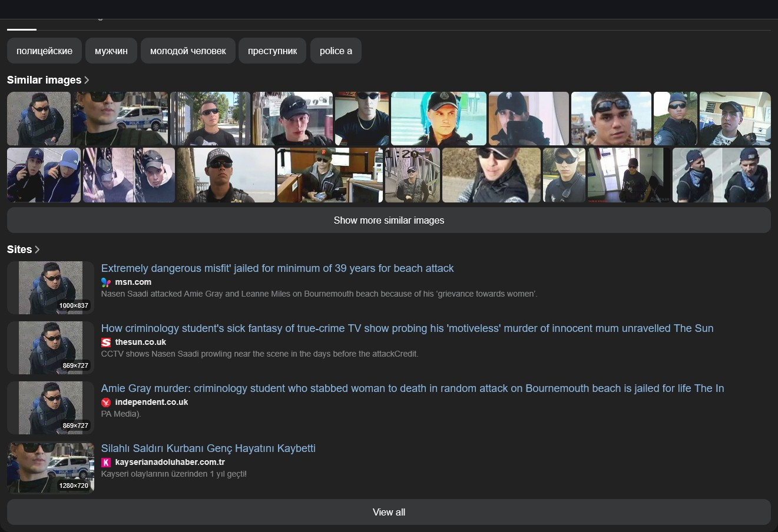Expand the Similar images section chevron

pos(87,80)
